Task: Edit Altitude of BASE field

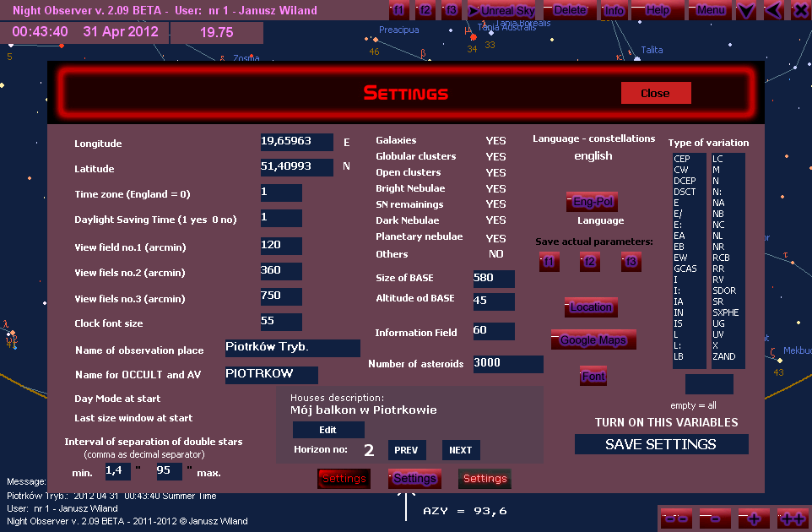Action: click(x=494, y=301)
